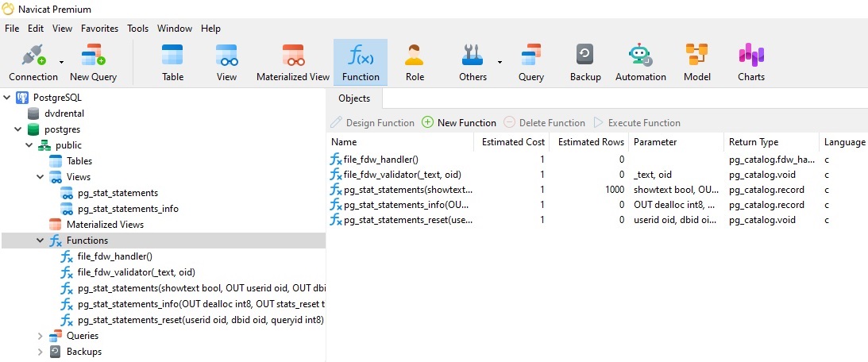Screen dimensions: 868x362
Task: Open the Window menu
Action: pyautogui.click(x=175, y=29)
